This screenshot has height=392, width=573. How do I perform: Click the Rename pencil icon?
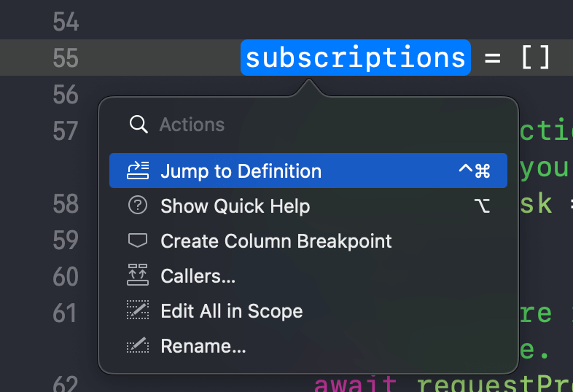pos(138,345)
